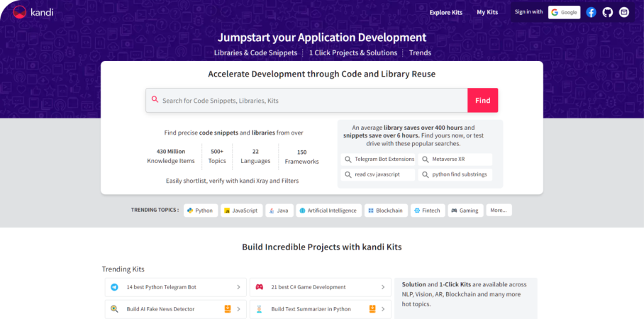Click 'Solution and 1-Click Kits are available' paragraph
Viewport: 644px width, 319px height.
coord(465,294)
